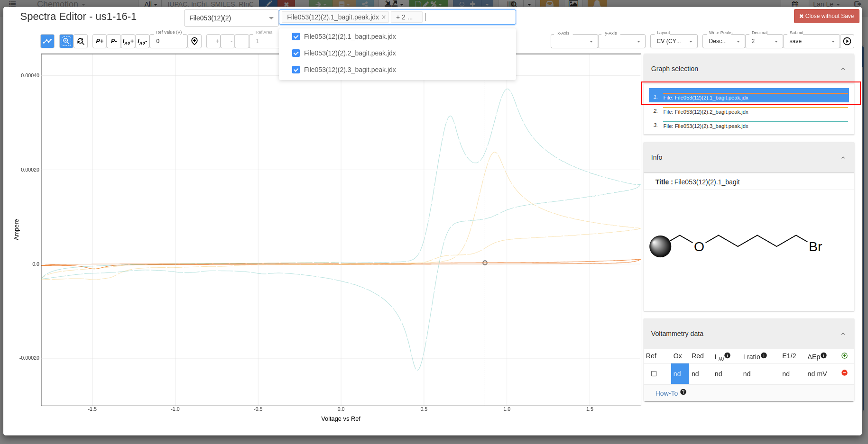Activate the Iλ0- tool

pos(142,41)
